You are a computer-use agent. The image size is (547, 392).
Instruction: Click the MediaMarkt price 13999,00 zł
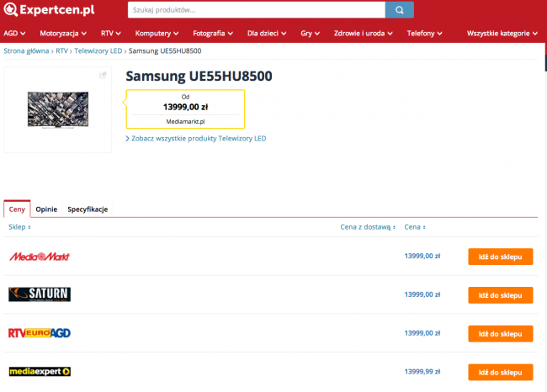pyautogui.click(x=422, y=256)
